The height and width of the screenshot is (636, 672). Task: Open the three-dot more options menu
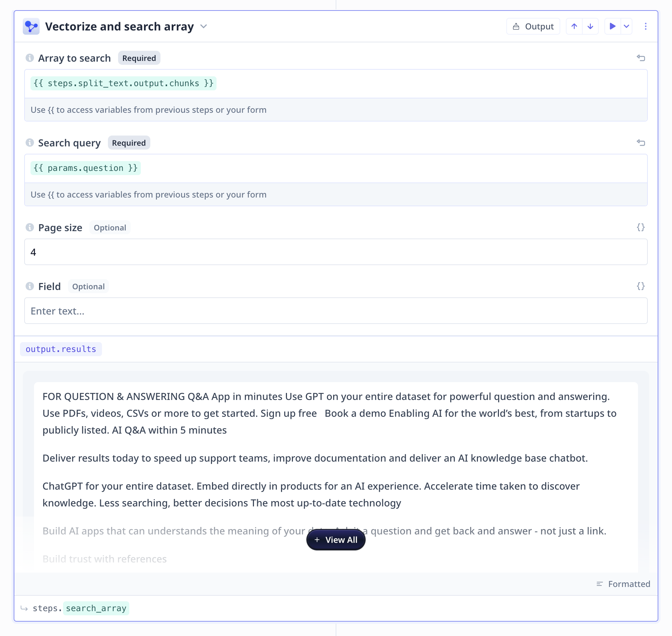point(646,27)
